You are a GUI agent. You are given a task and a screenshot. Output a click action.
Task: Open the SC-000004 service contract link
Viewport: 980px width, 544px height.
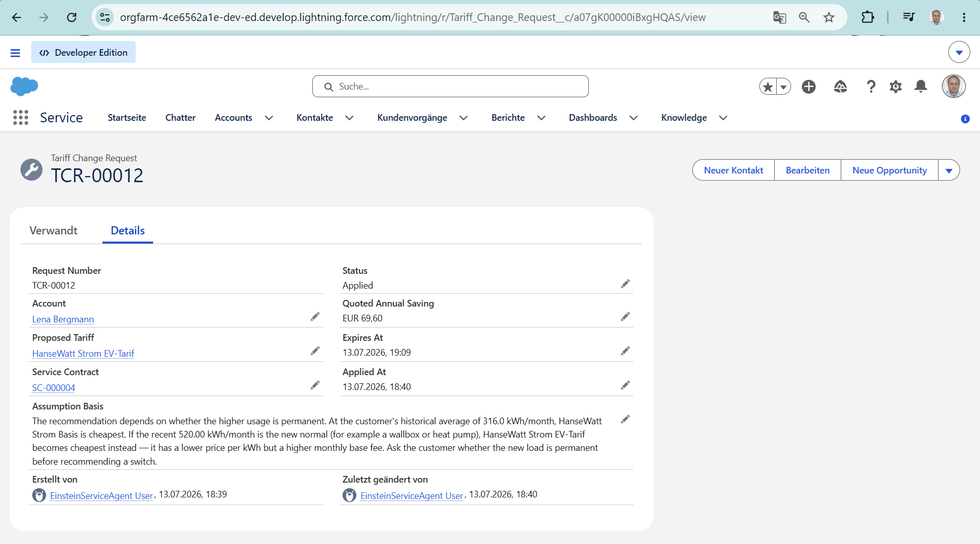54,388
